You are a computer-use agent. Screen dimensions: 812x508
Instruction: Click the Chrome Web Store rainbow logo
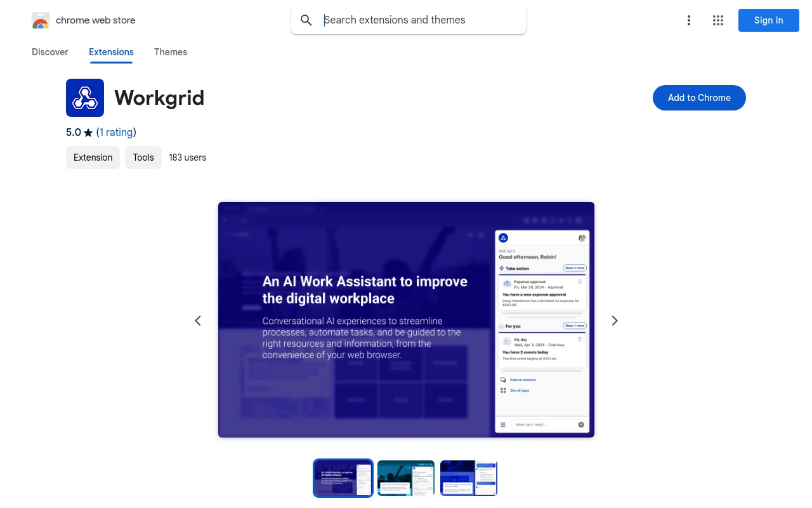(41, 20)
